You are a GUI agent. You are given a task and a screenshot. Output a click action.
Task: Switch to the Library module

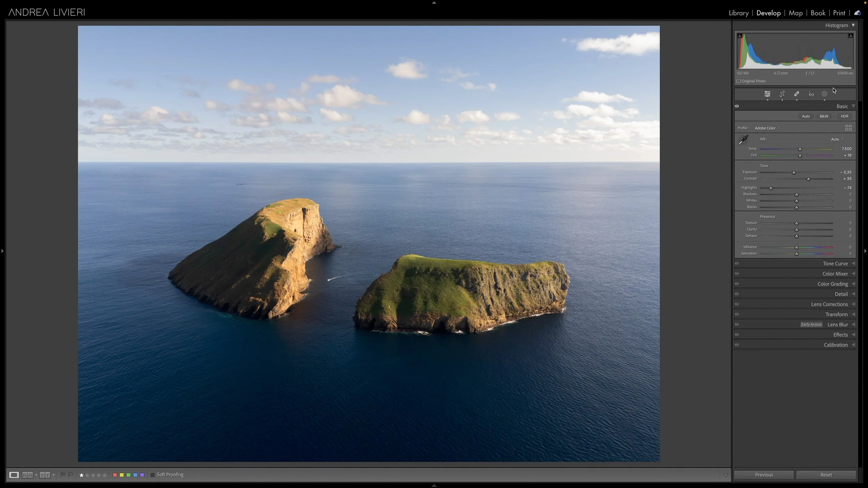[x=738, y=13]
